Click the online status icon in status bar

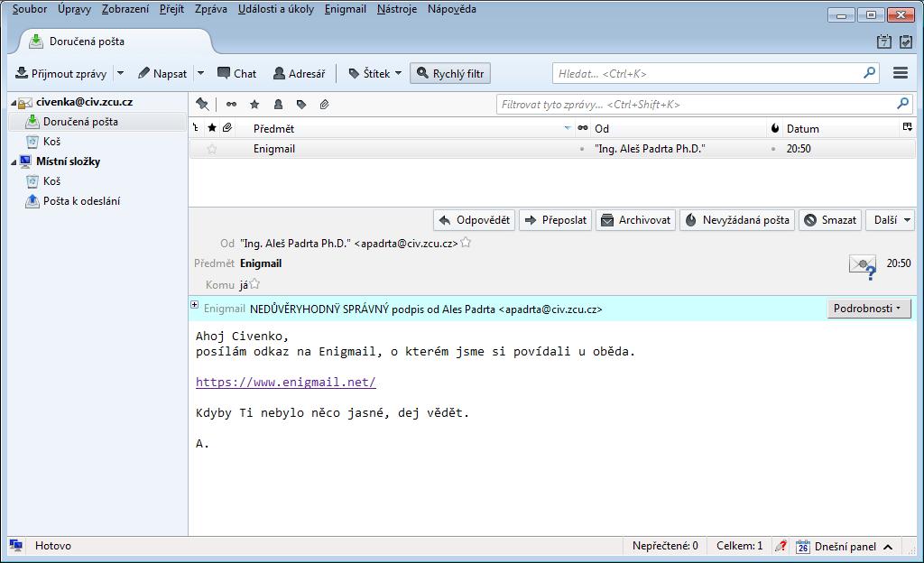point(16,545)
